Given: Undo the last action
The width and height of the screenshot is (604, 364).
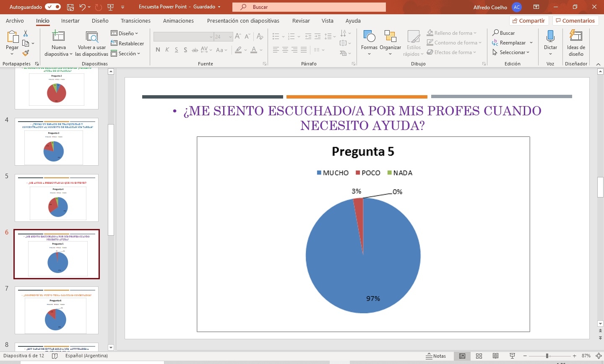Looking at the screenshot, I should click(82, 7).
